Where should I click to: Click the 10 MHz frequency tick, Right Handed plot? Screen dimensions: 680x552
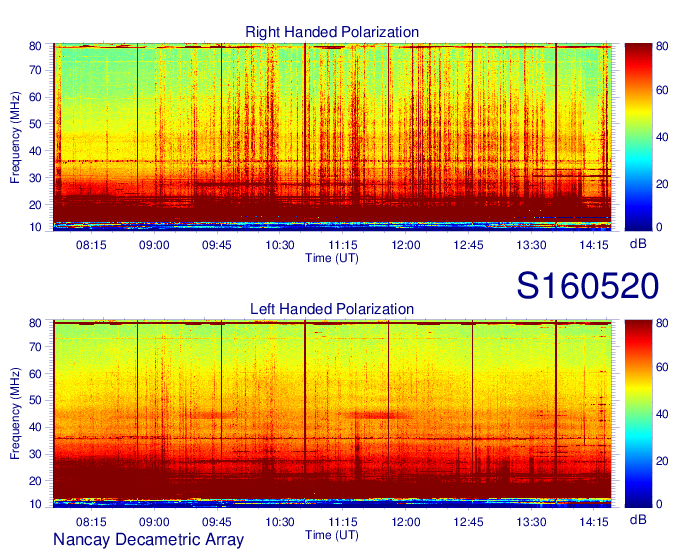pos(35,227)
